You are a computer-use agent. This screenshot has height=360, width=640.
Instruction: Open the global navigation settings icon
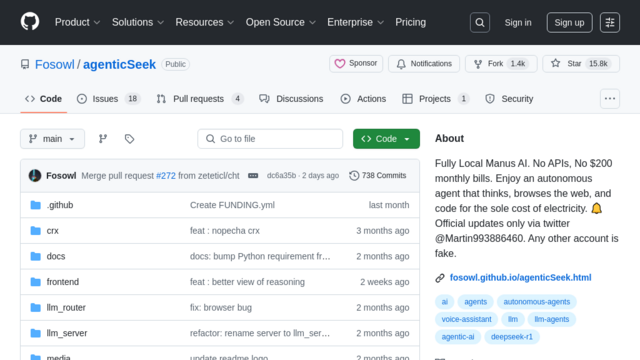(610, 22)
